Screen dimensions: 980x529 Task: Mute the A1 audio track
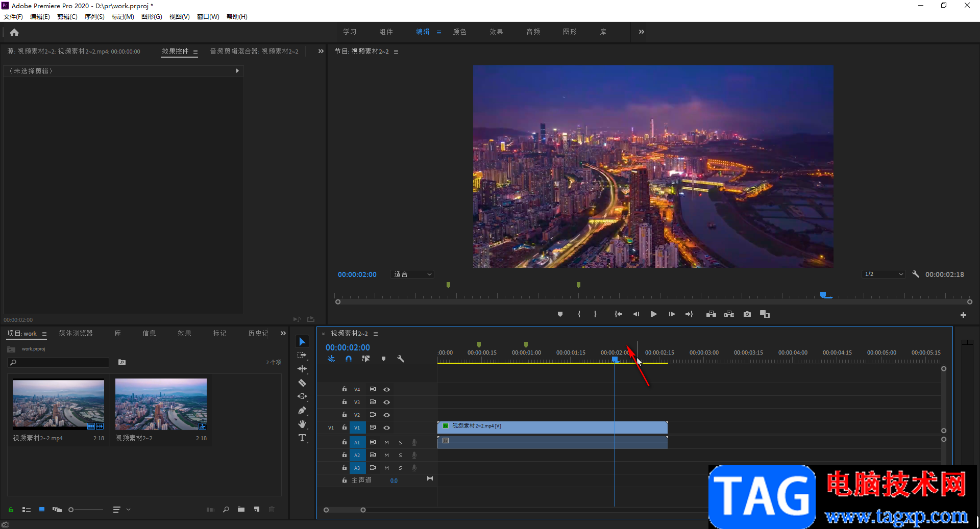click(386, 442)
